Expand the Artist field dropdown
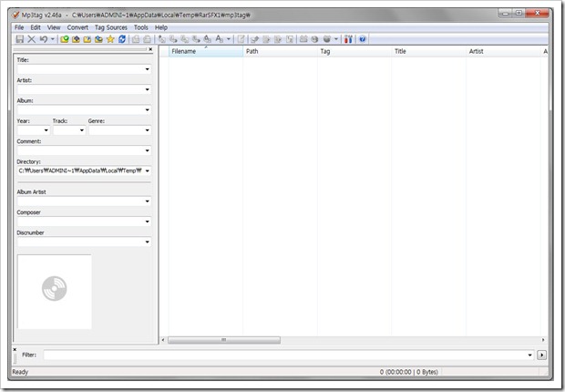This screenshot has height=392, width=565. click(x=147, y=89)
